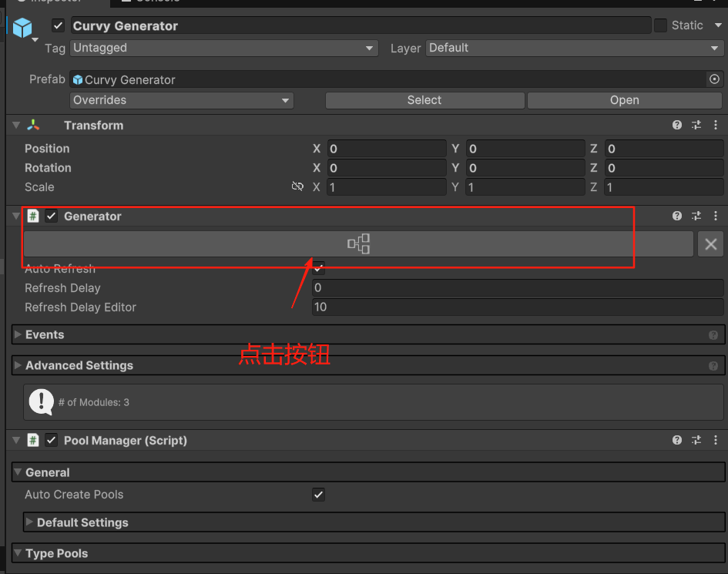Screen dimensions: 728x574
Task: Expand the Advanced Settings section
Action: click(18, 365)
